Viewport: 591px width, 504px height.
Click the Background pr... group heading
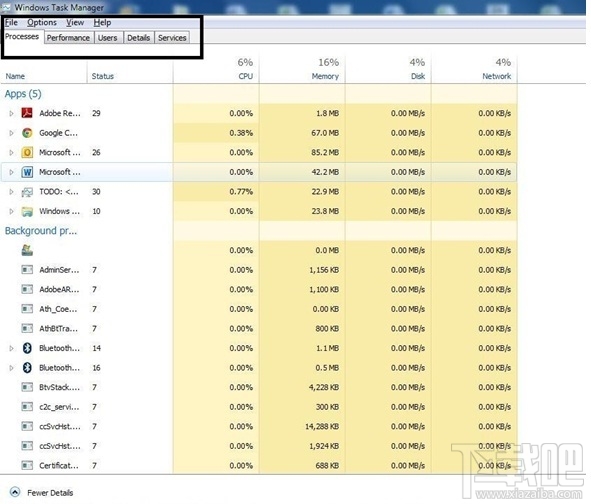point(41,231)
